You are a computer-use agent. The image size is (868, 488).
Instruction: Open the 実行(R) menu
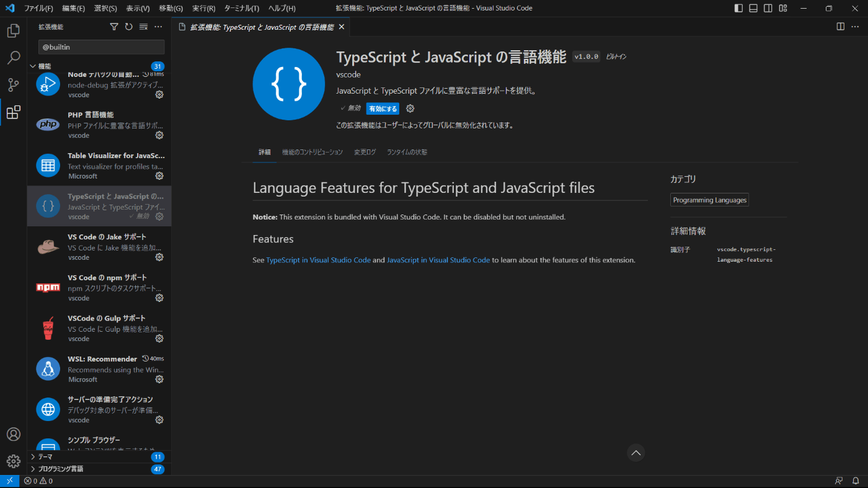click(x=203, y=8)
